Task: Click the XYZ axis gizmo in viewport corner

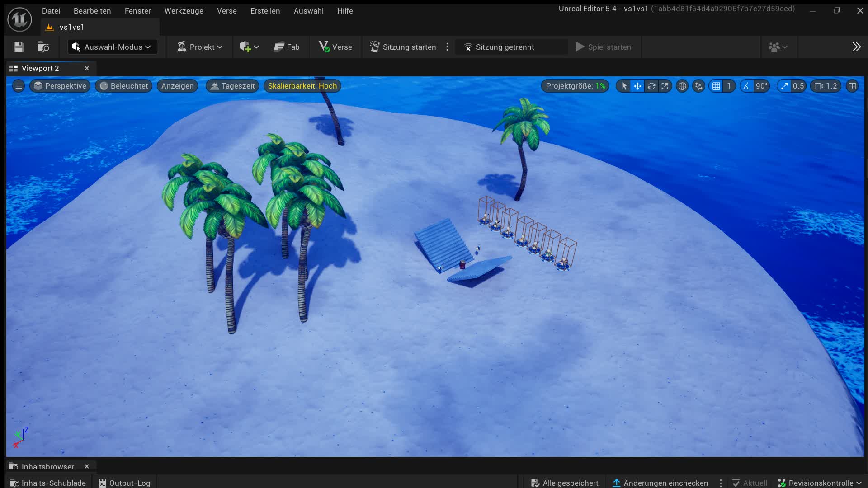Action: point(20,437)
